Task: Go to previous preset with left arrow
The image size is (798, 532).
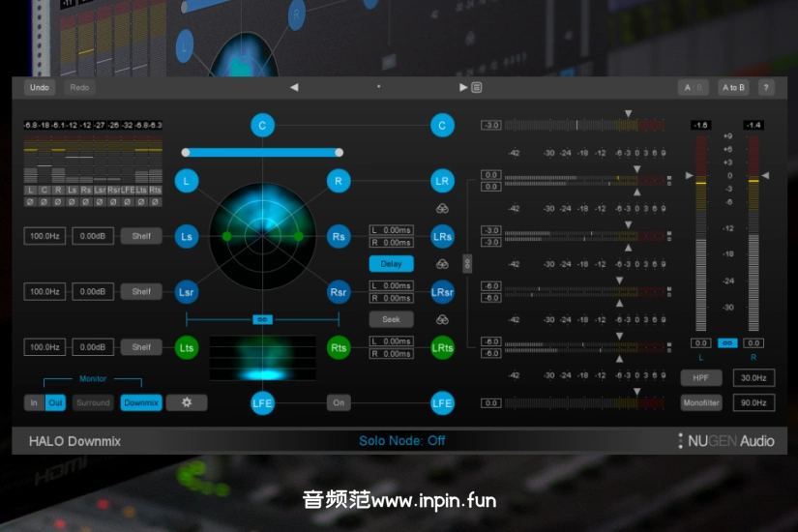Action: (x=294, y=87)
